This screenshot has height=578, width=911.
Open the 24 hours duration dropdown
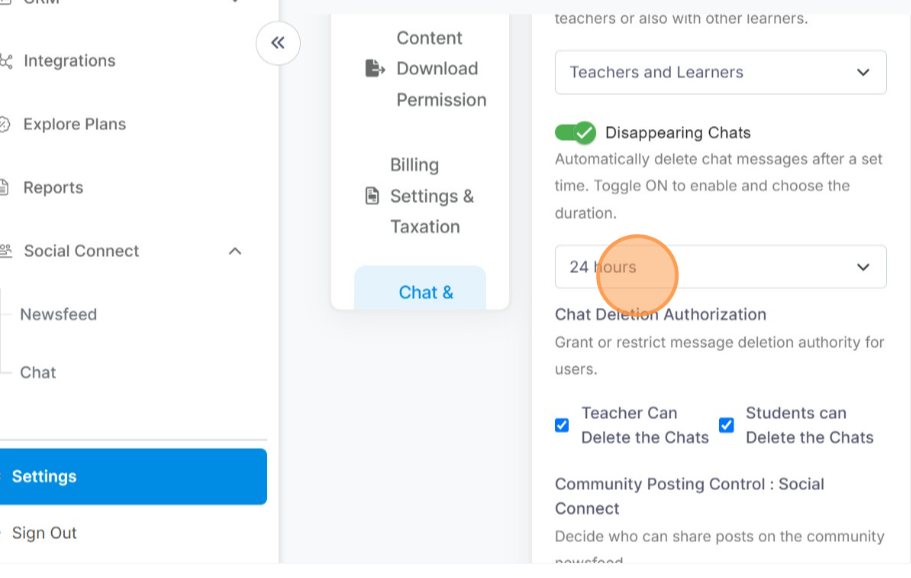click(x=720, y=267)
